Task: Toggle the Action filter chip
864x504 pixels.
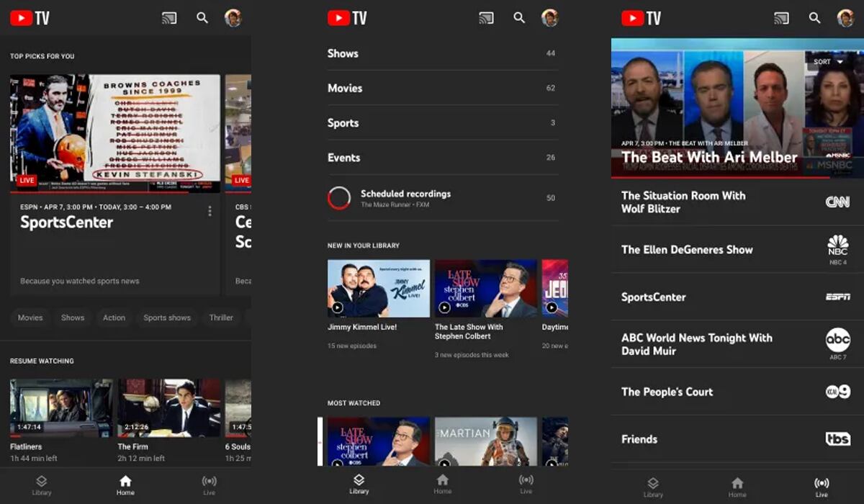Action: (x=114, y=318)
